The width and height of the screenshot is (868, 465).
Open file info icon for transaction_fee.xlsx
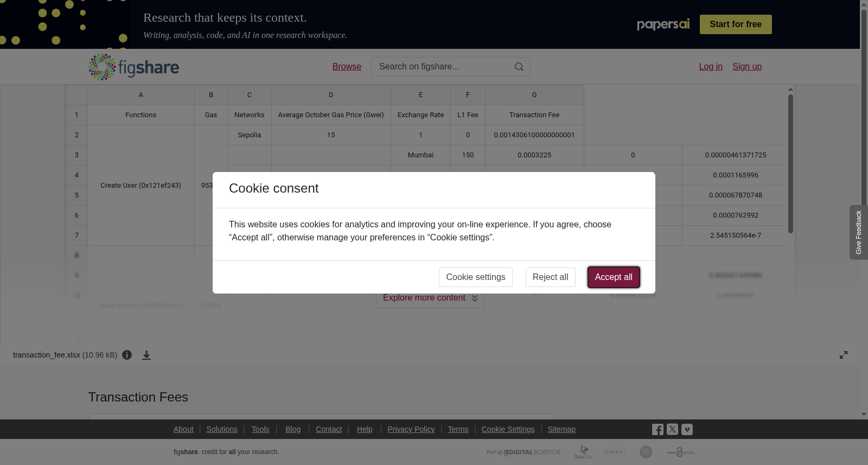(127, 355)
